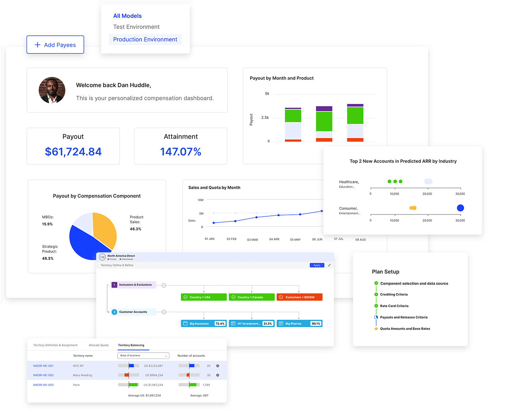
Task: Click the progress icon beside Payouts and Releases Criteria
Action: pos(376,317)
